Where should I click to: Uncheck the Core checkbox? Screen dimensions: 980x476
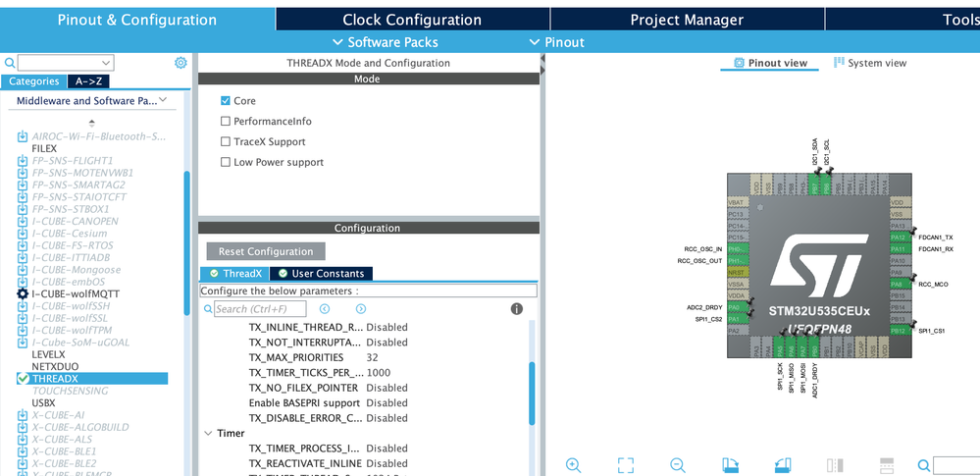click(226, 101)
